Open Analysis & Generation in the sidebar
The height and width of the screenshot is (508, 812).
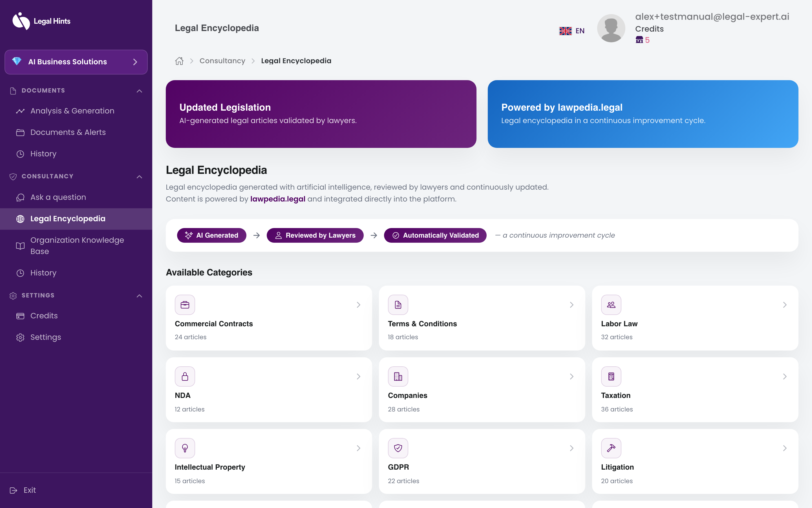(76, 111)
